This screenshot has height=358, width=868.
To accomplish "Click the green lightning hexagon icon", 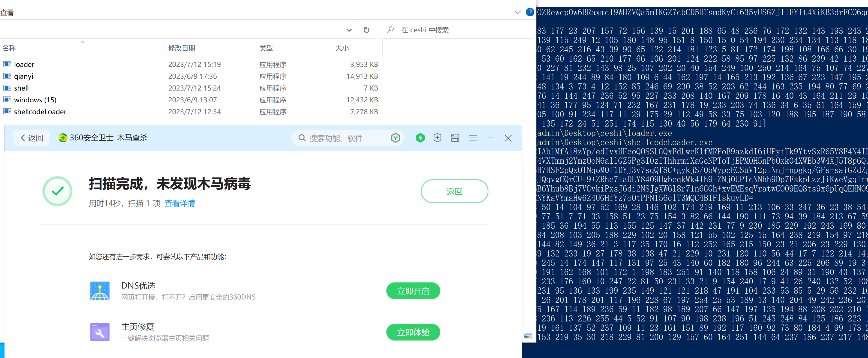I will [420, 138].
